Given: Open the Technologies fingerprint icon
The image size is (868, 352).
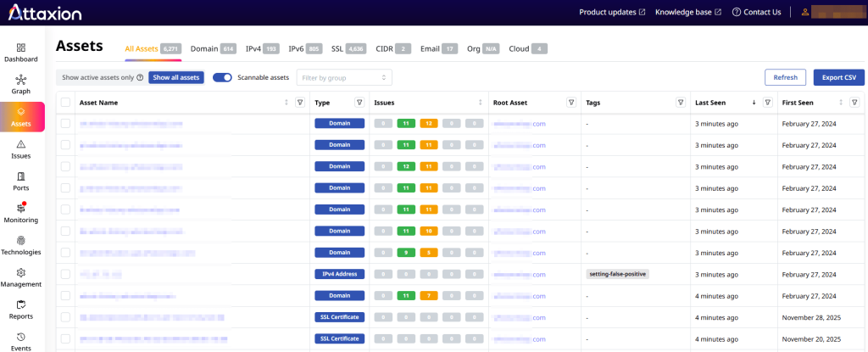Looking at the screenshot, I should pyautogui.click(x=21, y=241).
